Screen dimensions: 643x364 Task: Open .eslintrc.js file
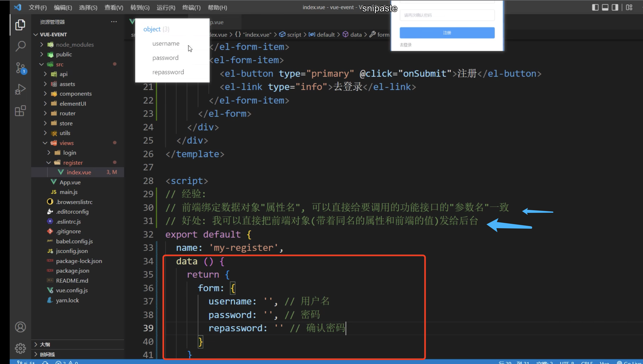77,222
